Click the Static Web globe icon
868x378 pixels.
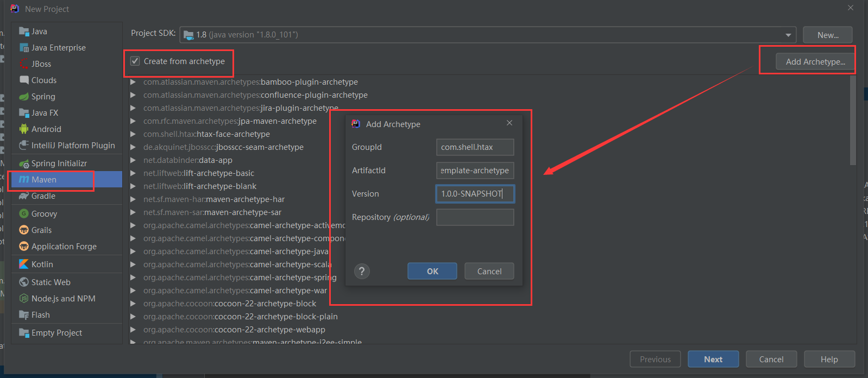[24, 282]
